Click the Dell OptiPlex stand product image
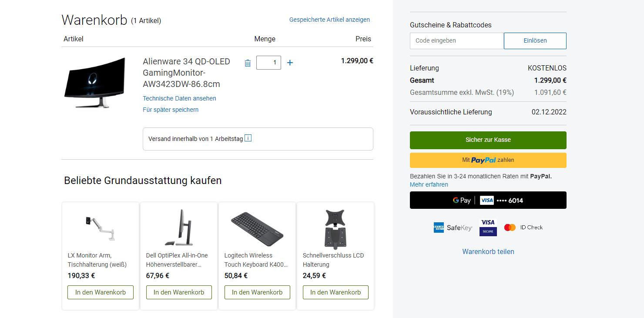Screen dimensions: 644x318 179,227
